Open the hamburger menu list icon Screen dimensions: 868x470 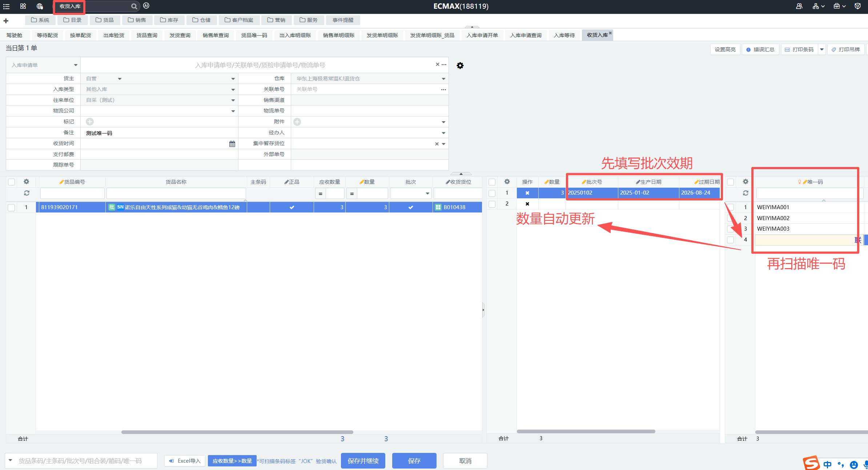coord(6,6)
